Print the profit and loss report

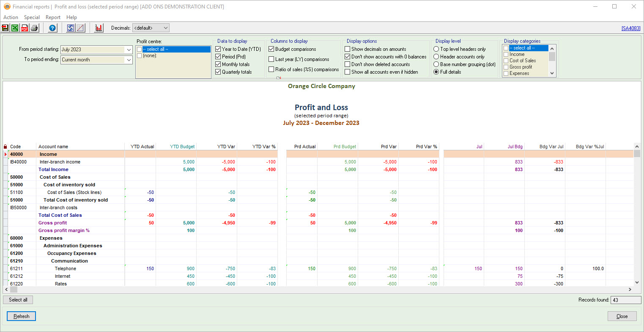34,28
